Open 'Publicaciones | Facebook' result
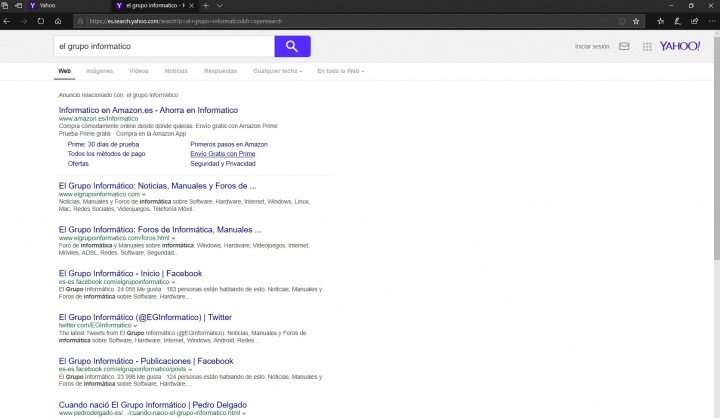The height and width of the screenshot is (418, 720). click(x=146, y=361)
